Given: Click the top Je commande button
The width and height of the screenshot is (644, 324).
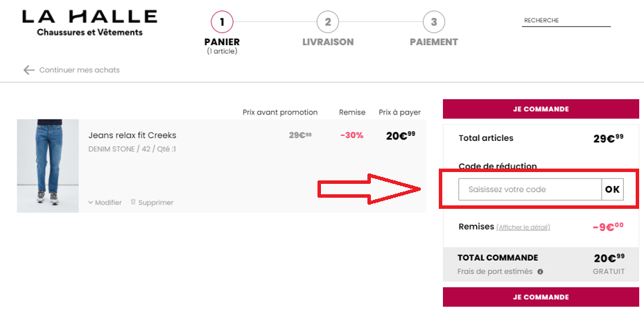Looking at the screenshot, I should pos(541,109).
